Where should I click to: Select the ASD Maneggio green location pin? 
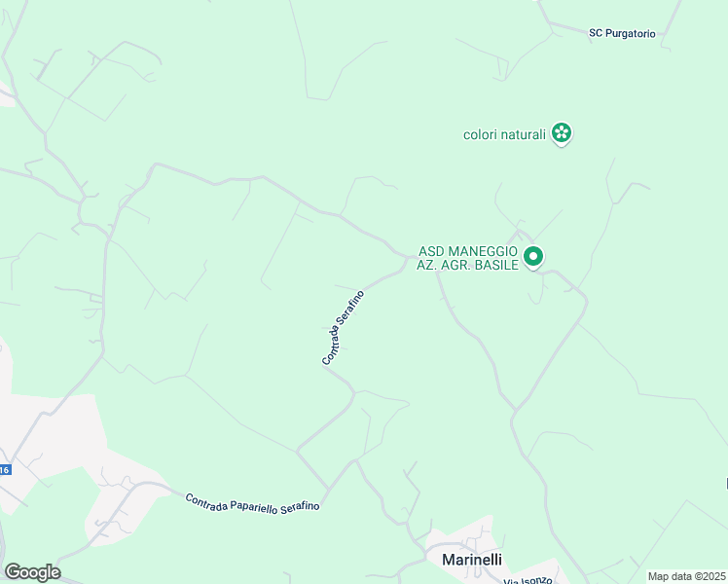(533, 257)
